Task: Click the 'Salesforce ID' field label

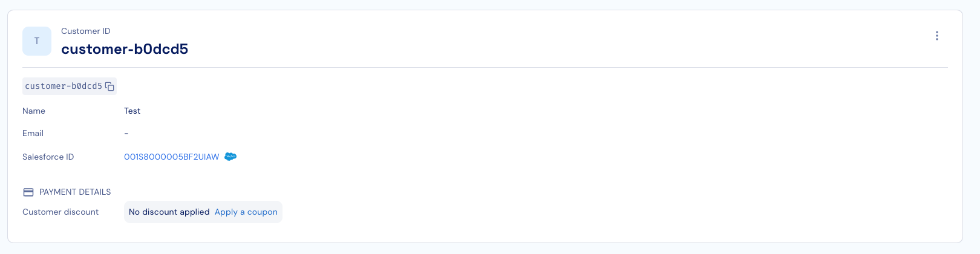Action: click(x=48, y=157)
